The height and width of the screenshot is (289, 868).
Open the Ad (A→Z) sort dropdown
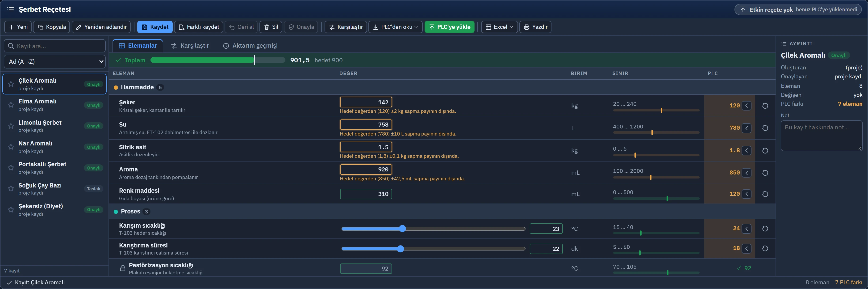click(x=54, y=62)
